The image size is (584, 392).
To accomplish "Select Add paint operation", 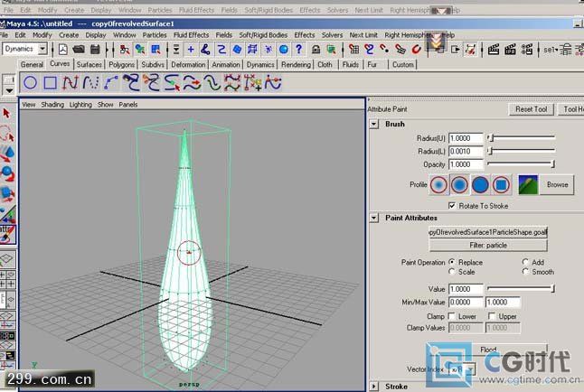I will tap(525, 262).
